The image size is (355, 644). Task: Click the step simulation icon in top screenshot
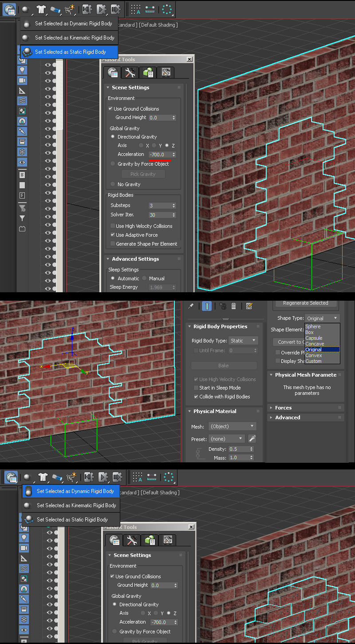click(x=115, y=9)
